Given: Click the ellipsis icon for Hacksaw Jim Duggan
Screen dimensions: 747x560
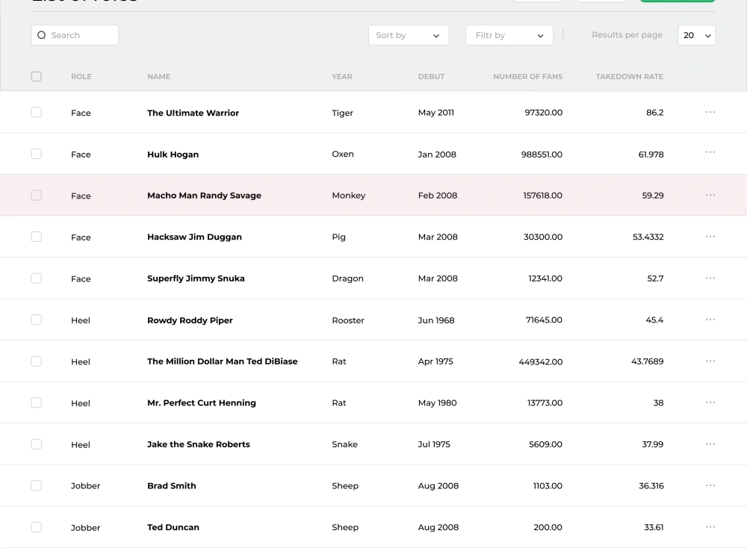Looking at the screenshot, I should (x=710, y=236).
